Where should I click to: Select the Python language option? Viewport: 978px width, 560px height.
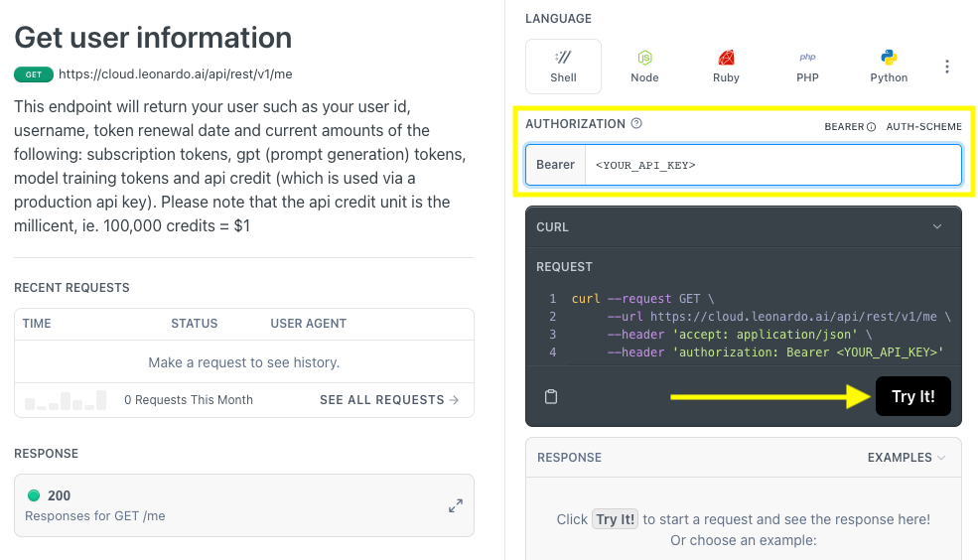tap(889, 67)
